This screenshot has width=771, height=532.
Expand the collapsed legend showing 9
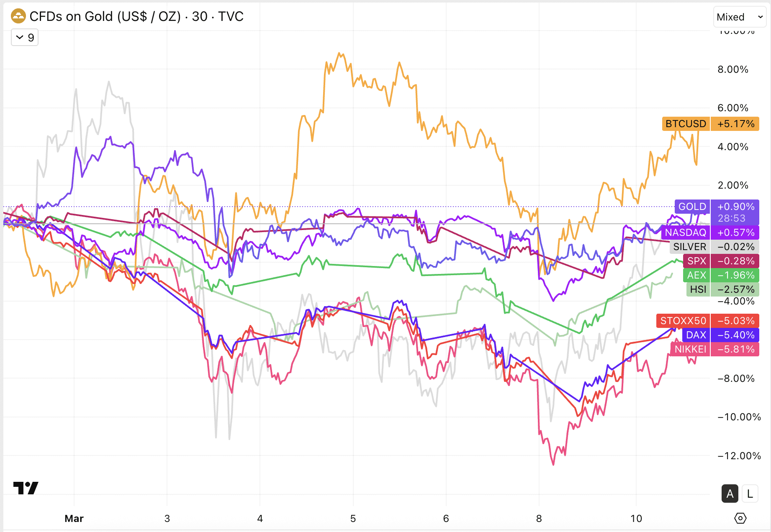(x=25, y=38)
